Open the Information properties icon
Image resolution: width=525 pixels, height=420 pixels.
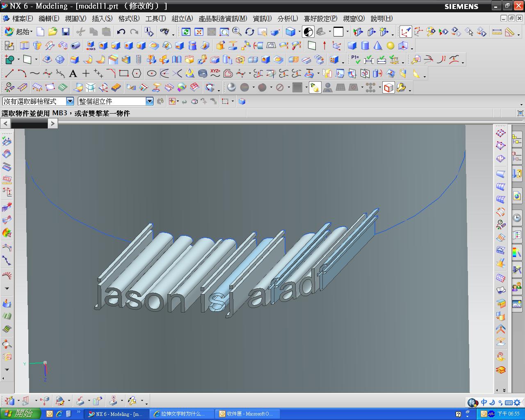[149, 32]
